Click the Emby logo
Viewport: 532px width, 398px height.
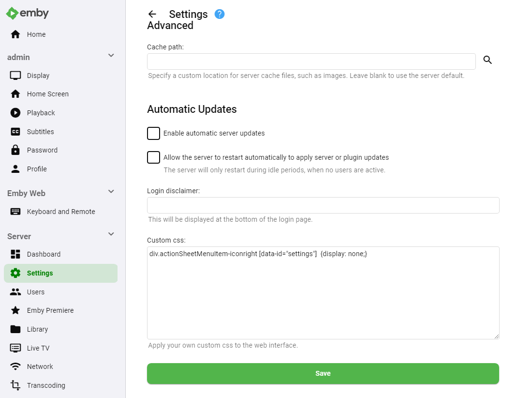pos(28,13)
